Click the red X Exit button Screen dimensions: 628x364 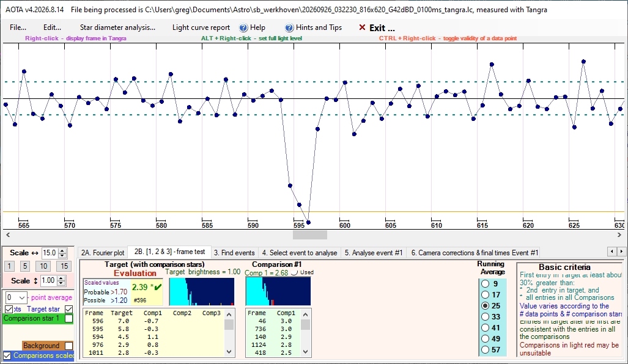pyautogui.click(x=377, y=27)
